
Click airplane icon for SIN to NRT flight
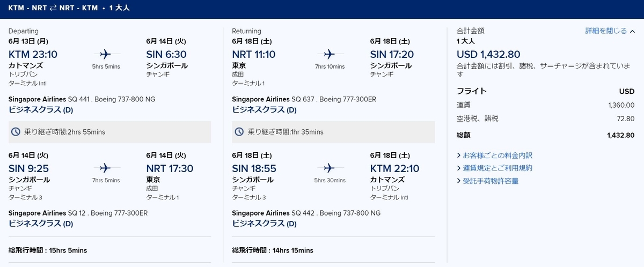106,168
